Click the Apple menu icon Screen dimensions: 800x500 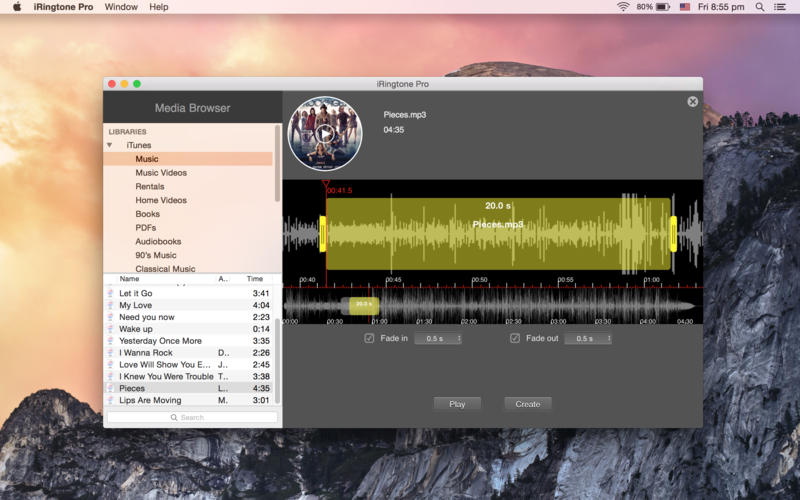[x=17, y=7]
